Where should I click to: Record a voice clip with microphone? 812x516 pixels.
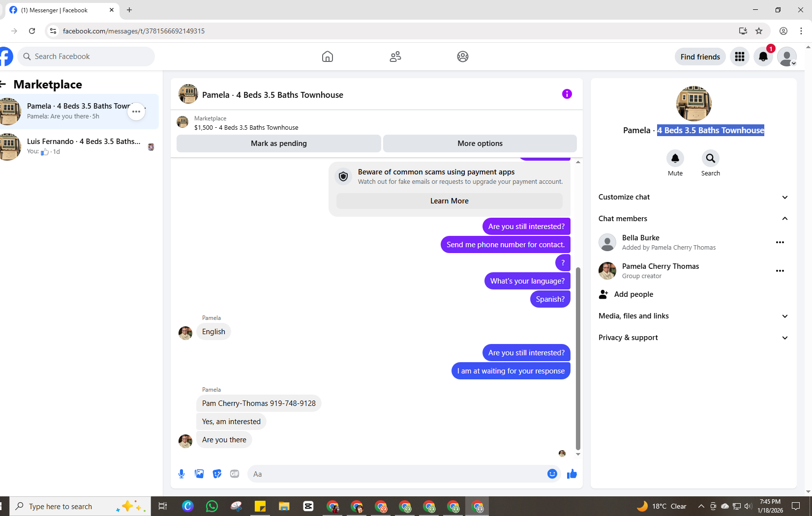coord(181,474)
